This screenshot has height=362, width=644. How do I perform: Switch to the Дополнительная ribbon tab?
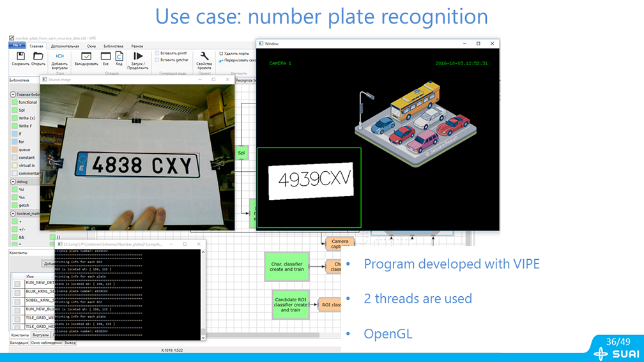65,46
